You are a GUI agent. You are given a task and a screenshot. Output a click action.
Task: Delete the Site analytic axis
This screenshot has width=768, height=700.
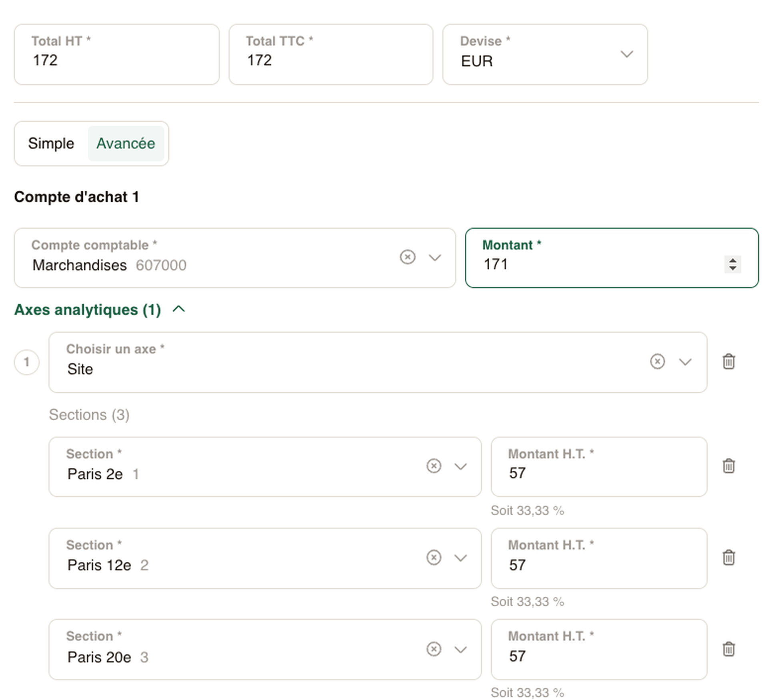728,361
